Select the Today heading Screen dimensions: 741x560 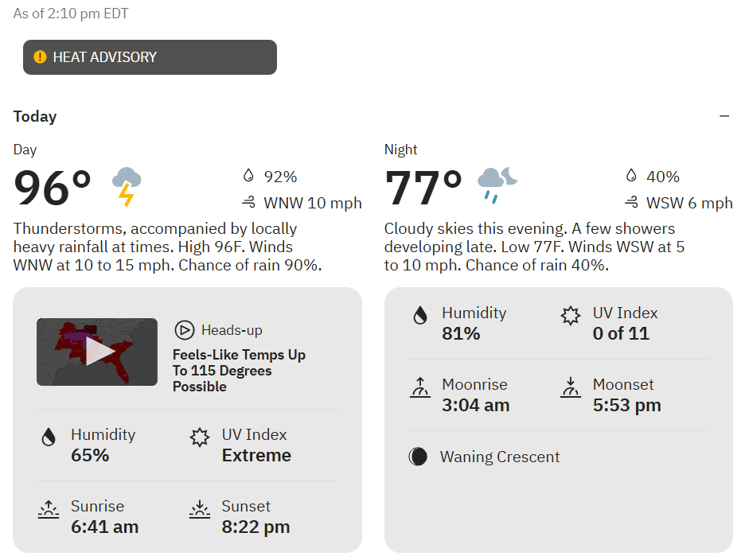point(35,116)
